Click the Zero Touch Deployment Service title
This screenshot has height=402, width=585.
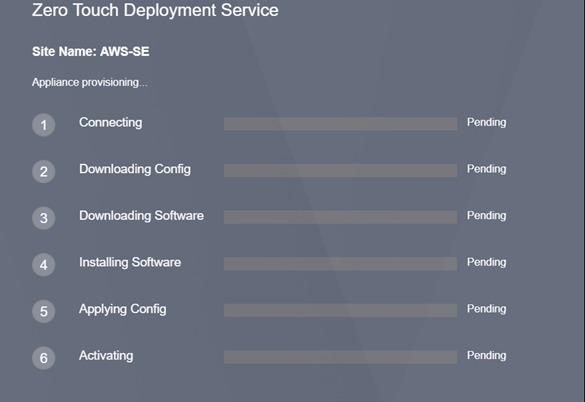(x=155, y=10)
